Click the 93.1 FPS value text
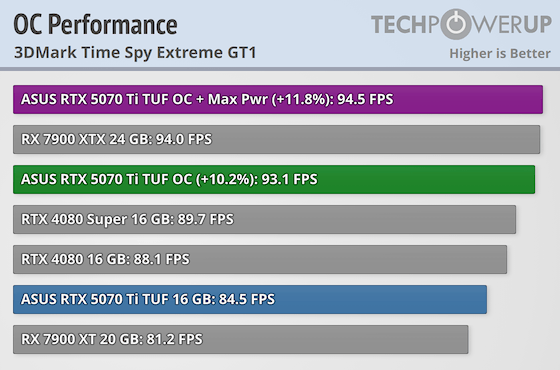Image resolution: width=560 pixels, height=370 pixels. pyautogui.click(x=289, y=179)
